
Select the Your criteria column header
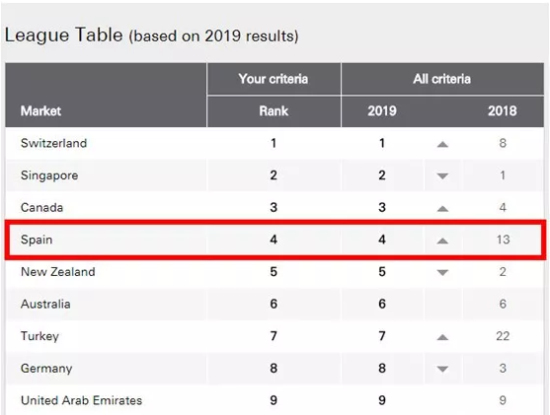coord(273,79)
